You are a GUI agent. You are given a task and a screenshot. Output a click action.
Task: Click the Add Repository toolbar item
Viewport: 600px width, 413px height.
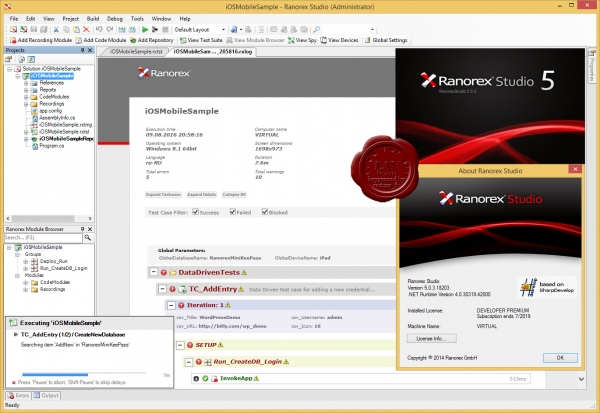click(152, 40)
